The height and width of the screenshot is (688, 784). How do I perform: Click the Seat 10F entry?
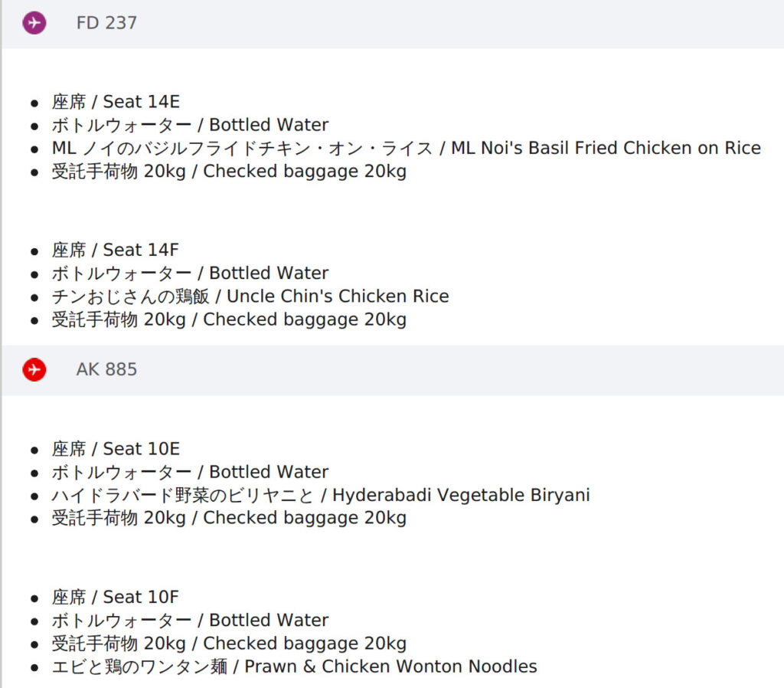click(115, 597)
